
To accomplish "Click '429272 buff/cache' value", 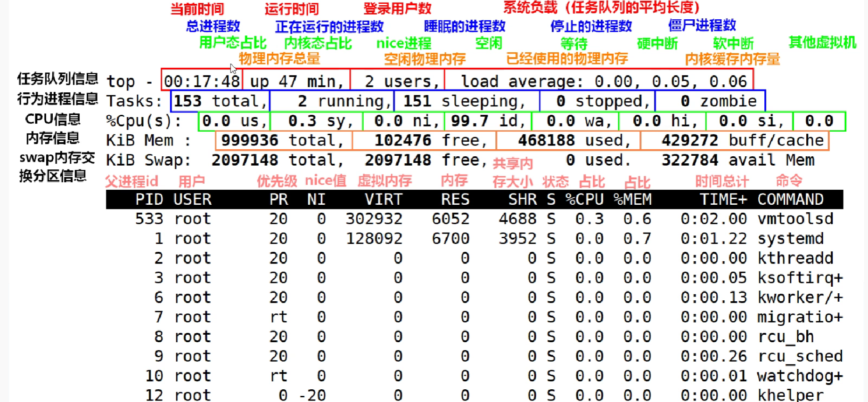I will [743, 140].
